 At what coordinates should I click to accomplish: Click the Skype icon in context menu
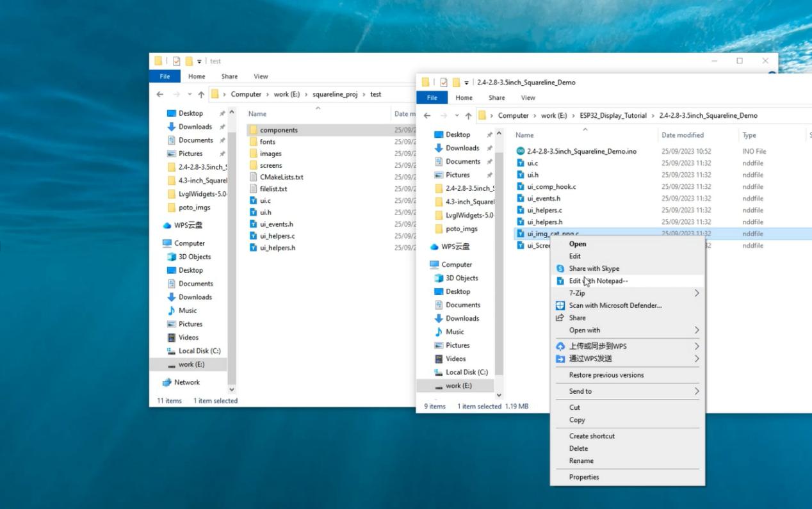[560, 269]
